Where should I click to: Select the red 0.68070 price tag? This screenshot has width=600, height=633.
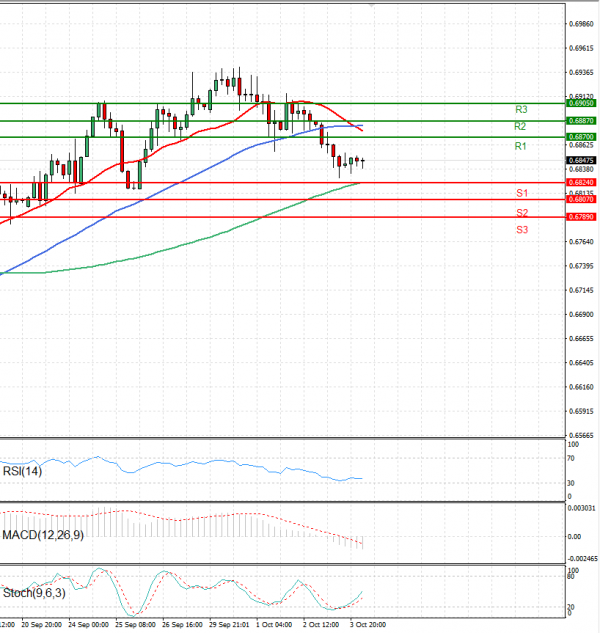click(x=581, y=199)
